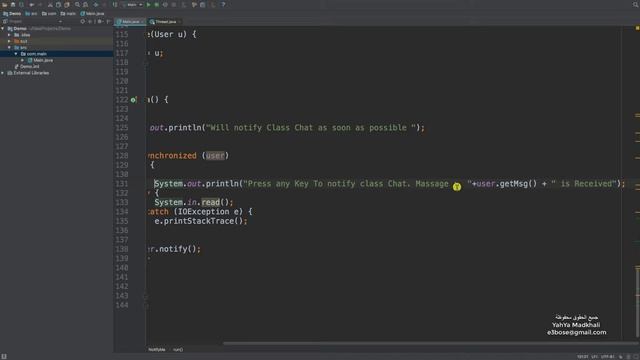Click the run() breadcrumb below editor
This screenshot has width=640, height=360.
tap(178, 350)
